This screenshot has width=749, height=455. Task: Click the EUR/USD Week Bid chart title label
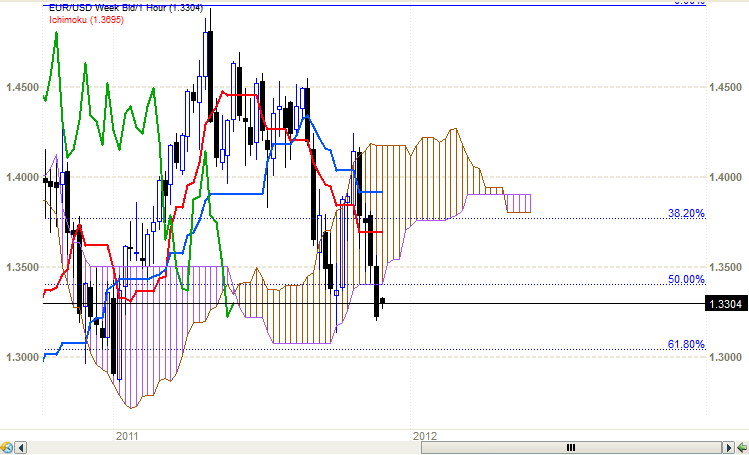tap(126, 8)
